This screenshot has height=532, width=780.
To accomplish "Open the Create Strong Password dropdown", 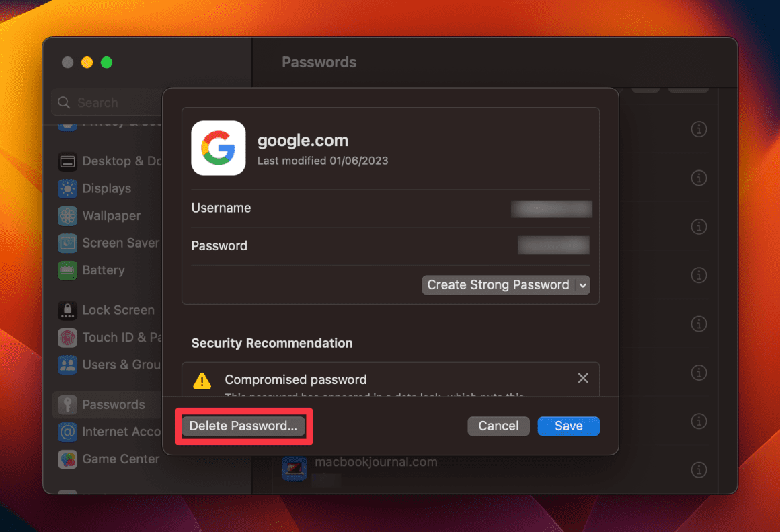I will coord(506,284).
